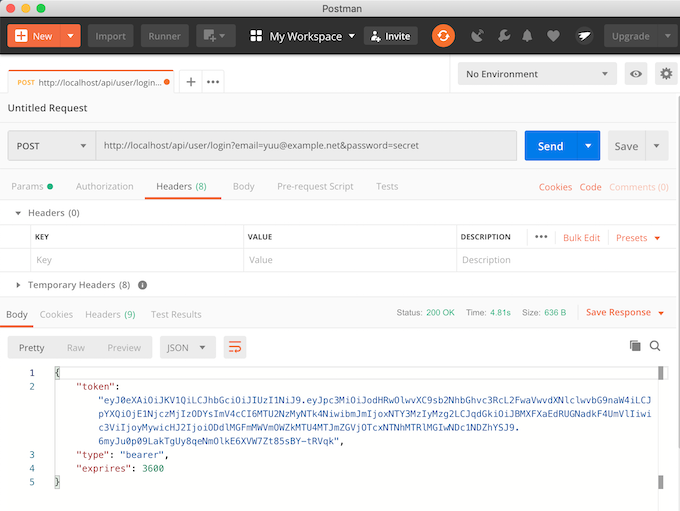Open the Test Results tab

click(176, 314)
